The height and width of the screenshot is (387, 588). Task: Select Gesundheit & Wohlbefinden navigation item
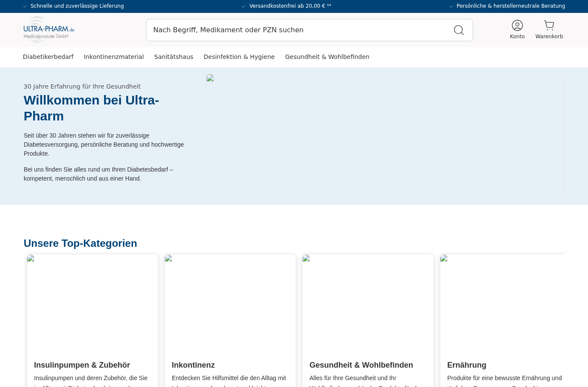click(x=327, y=57)
